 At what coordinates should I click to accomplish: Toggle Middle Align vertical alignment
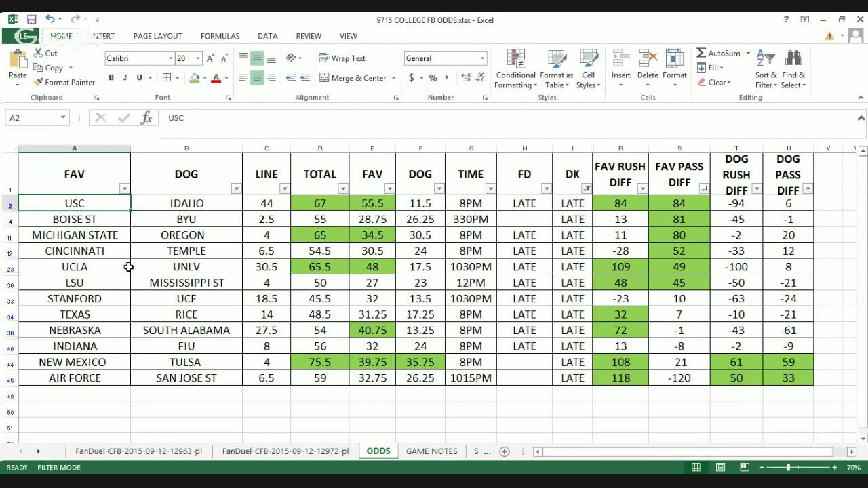257,58
